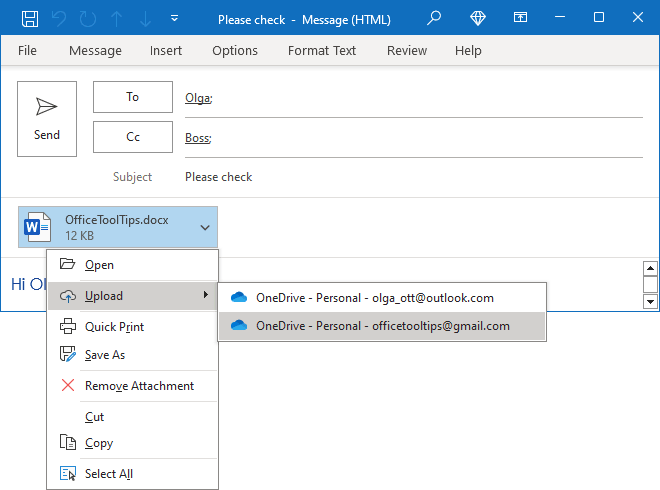This screenshot has height=490, width=660.
Task: Click the Redo arrow icon
Action: tap(87, 18)
